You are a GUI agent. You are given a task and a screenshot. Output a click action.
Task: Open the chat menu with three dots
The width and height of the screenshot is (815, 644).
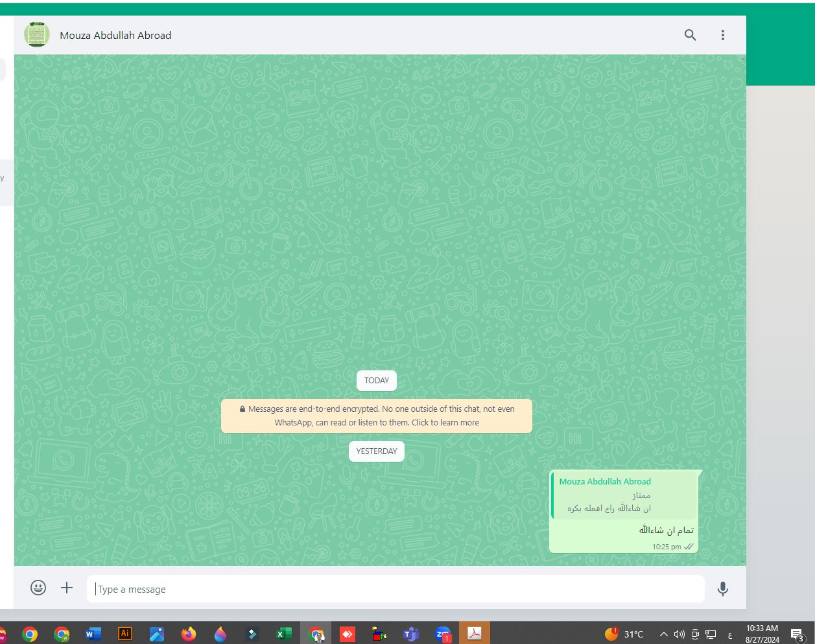(723, 35)
